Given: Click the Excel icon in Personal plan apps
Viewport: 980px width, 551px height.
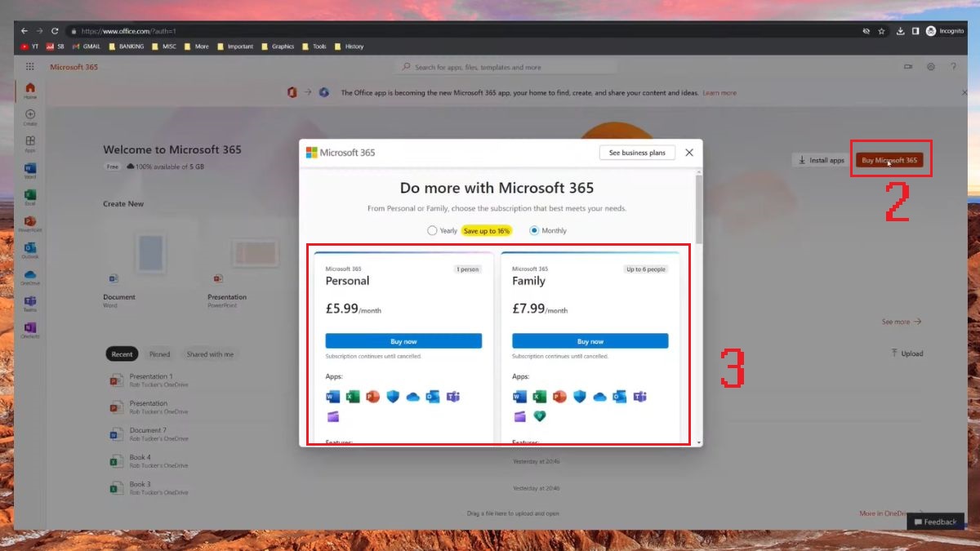Looking at the screenshot, I should coord(353,397).
